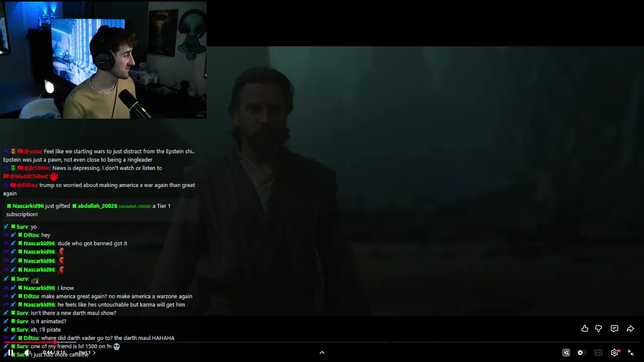Click the 0:44 / 9:16 time display
Image resolution: width=644 pixels, height=362 pixels.
(54, 352)
